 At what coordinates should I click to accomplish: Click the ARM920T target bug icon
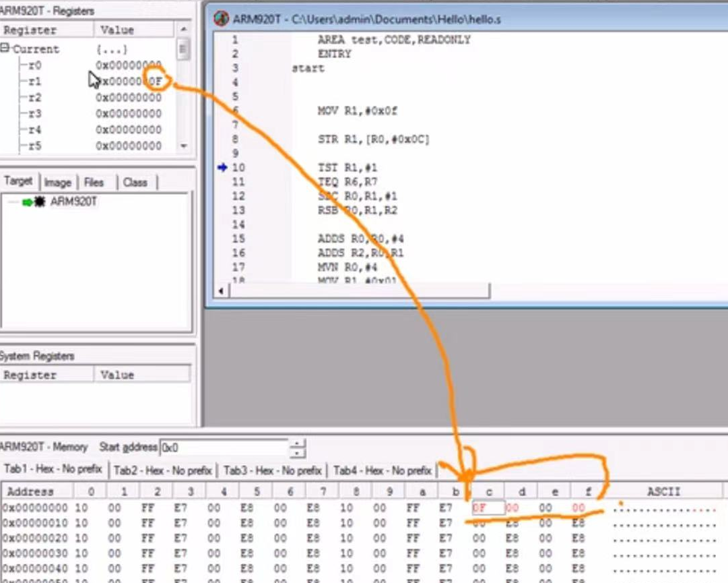click(40, 202)
